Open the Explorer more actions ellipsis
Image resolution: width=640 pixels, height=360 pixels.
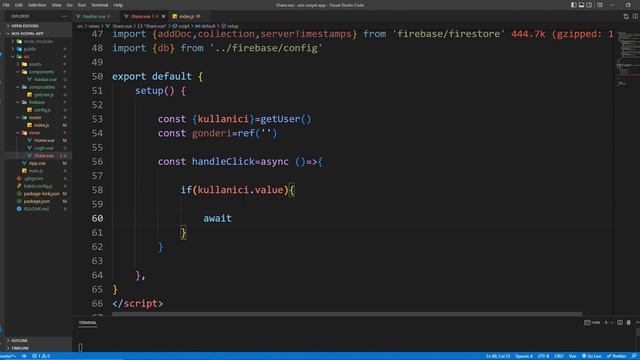point(64,16)
